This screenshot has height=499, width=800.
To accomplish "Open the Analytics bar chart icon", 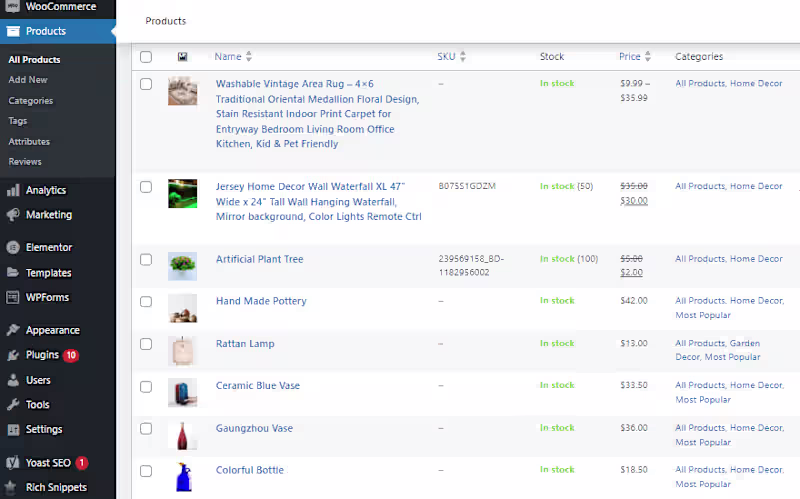I will pyautogui.click(x=13, y=191).
